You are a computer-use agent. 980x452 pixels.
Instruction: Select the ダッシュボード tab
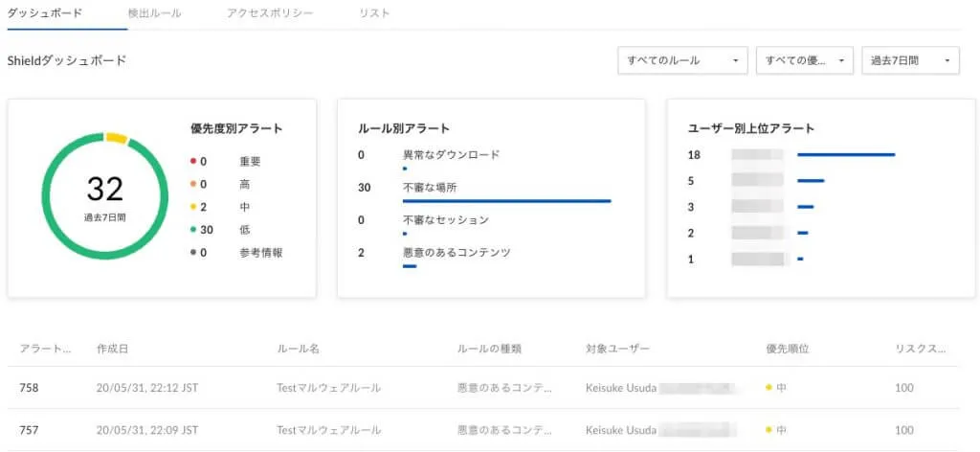[x=44, y=13]
